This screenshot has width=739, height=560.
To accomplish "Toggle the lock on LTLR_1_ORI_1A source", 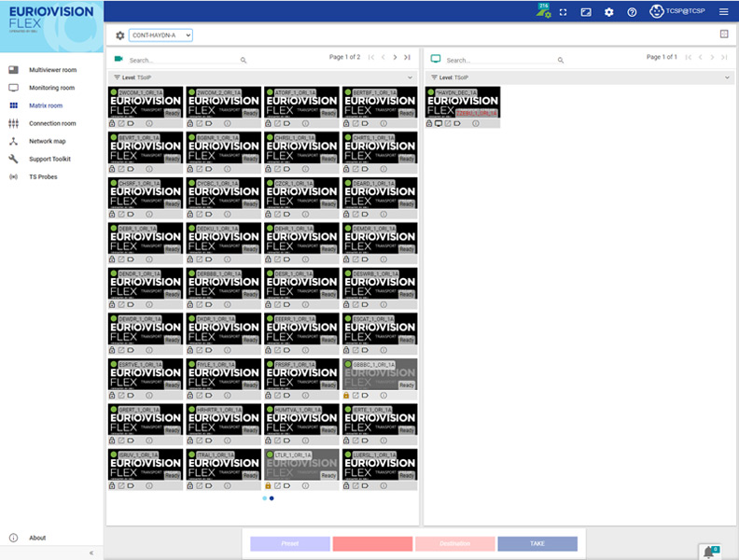I will (269, 485).
